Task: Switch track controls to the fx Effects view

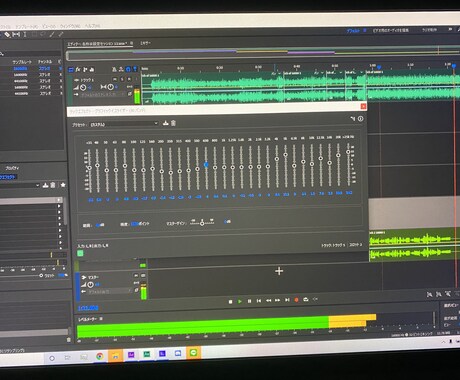Action: [x=78, y=69]
